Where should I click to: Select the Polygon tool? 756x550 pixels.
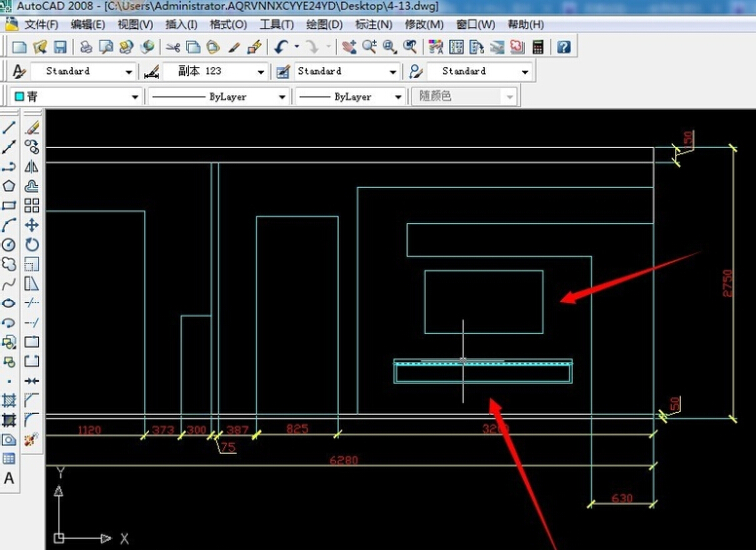click(x=9, y=186)
